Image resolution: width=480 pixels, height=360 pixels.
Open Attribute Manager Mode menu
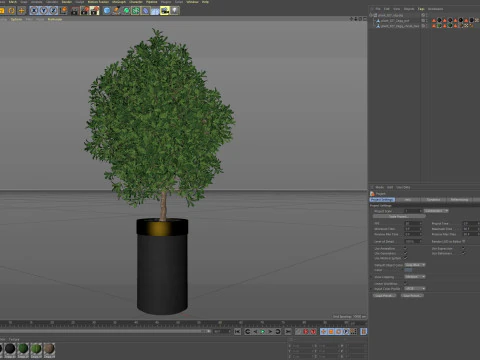pyautogui.click(x=380, y=187)
